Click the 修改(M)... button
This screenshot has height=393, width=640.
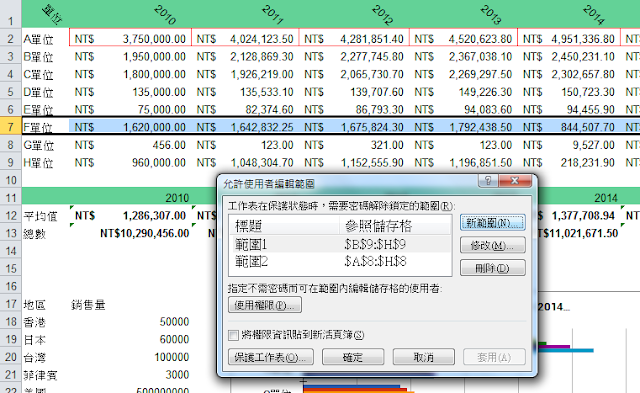(x=492, y=246)
